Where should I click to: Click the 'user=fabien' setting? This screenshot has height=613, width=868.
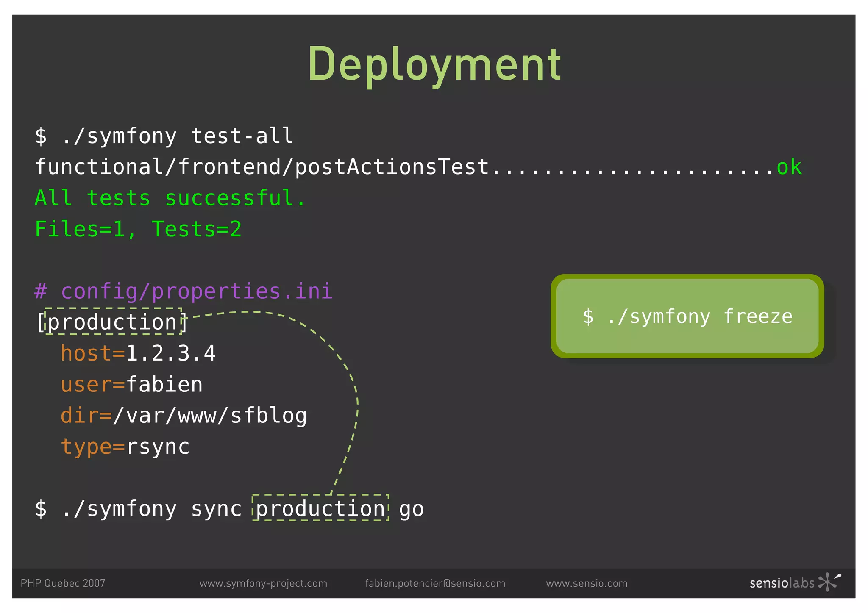132,385
